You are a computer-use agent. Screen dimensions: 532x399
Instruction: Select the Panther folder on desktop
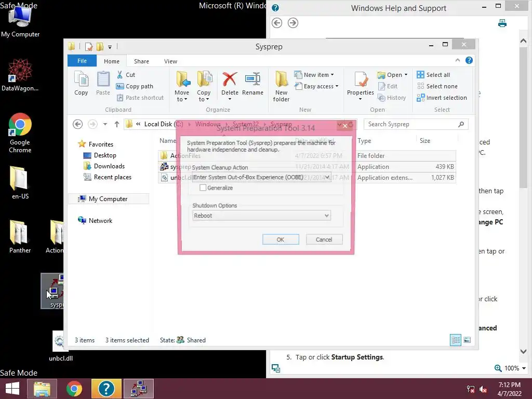20,236
